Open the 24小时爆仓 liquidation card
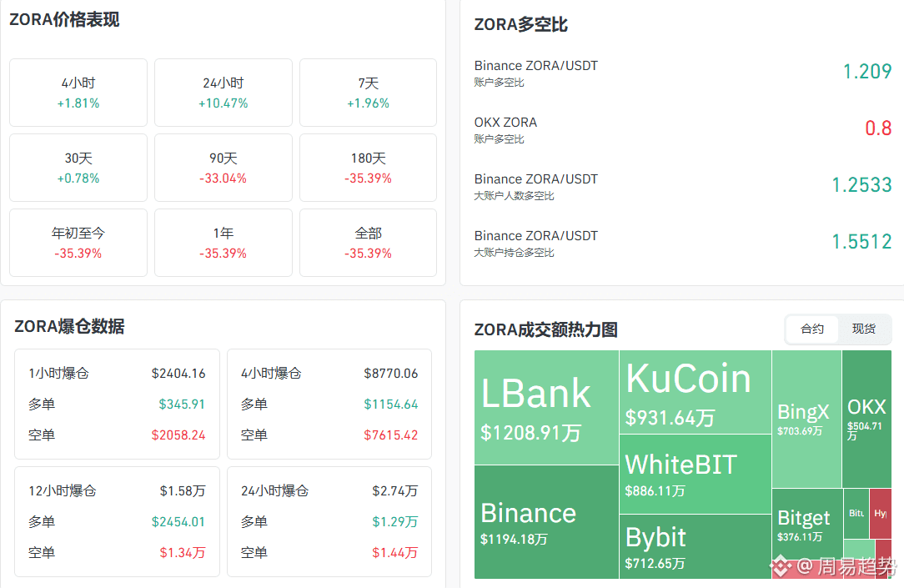 coord(329,522)
